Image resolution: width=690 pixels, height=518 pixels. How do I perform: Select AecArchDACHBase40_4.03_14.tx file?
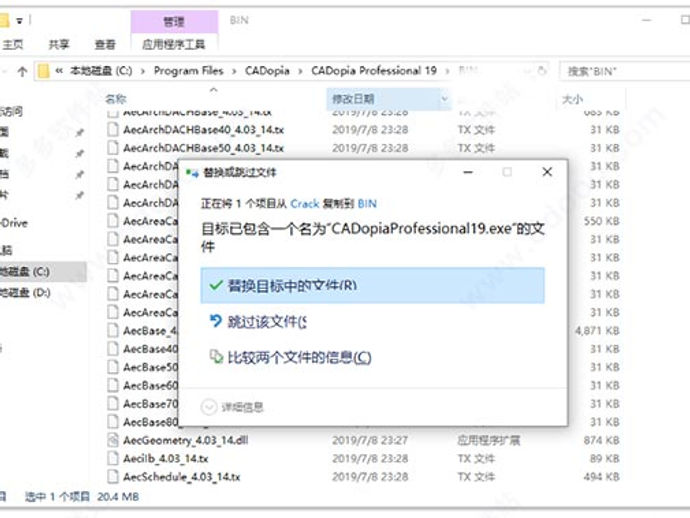click(203, 130)
